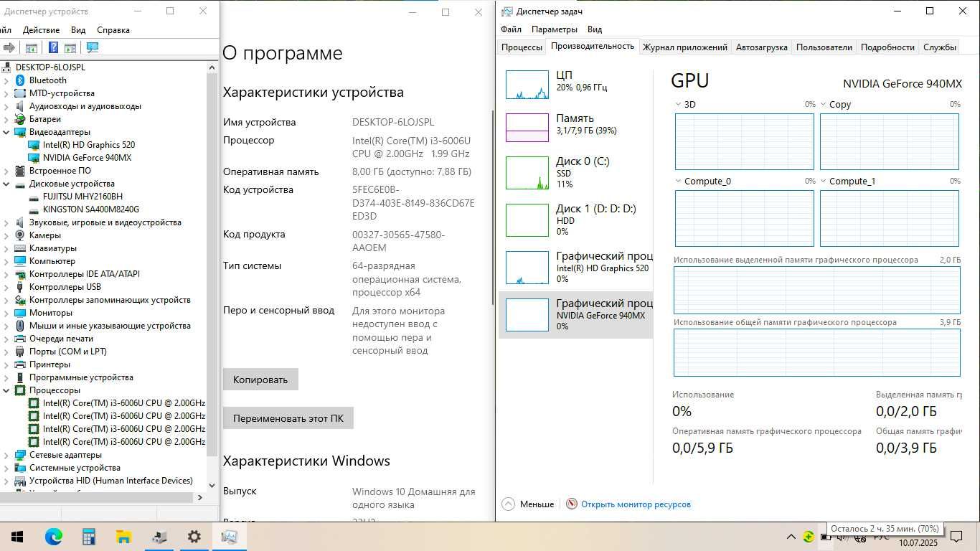The height and width of the screenshot is (551, 980).
Task: Click the show/hide console tree toolbar icon
Action: pos(32,47)
